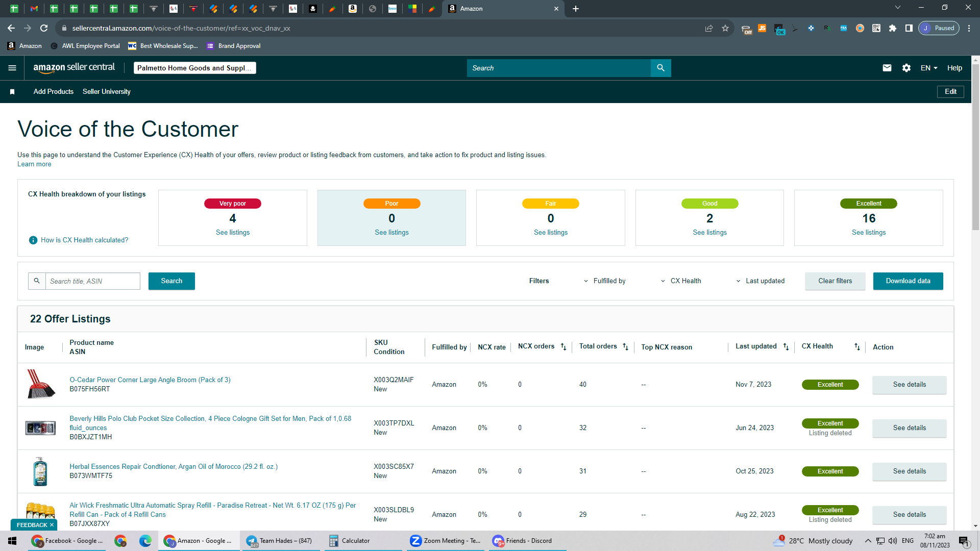Open the Seller Central hamburger menu
Screen dimensions: 980x551
point(12,68)
